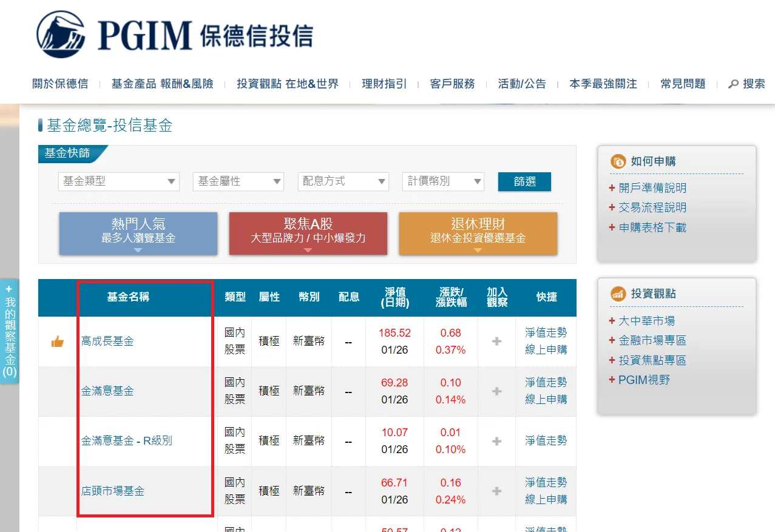Expand the 退休理財 fund panel
775x532 pixels.
coord(478,234)
